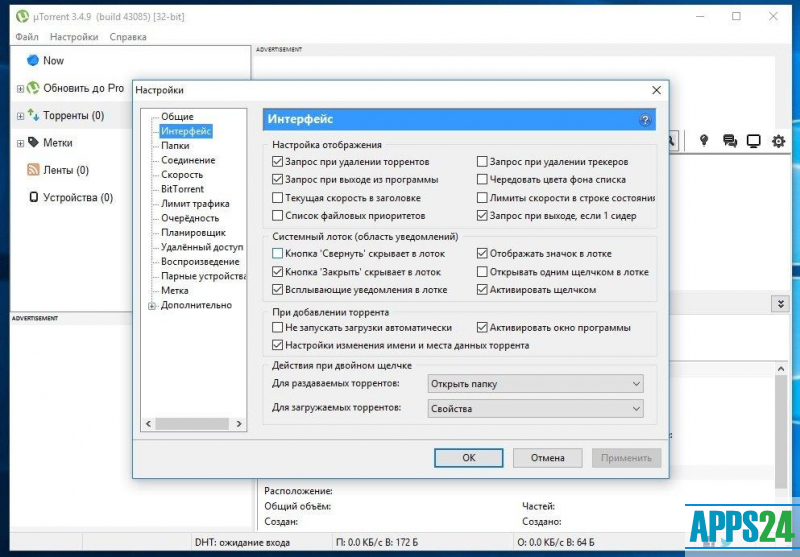Select Удалённый доступ settings category
This screenshot has height=557, width=800.
(x=202, y=247)
